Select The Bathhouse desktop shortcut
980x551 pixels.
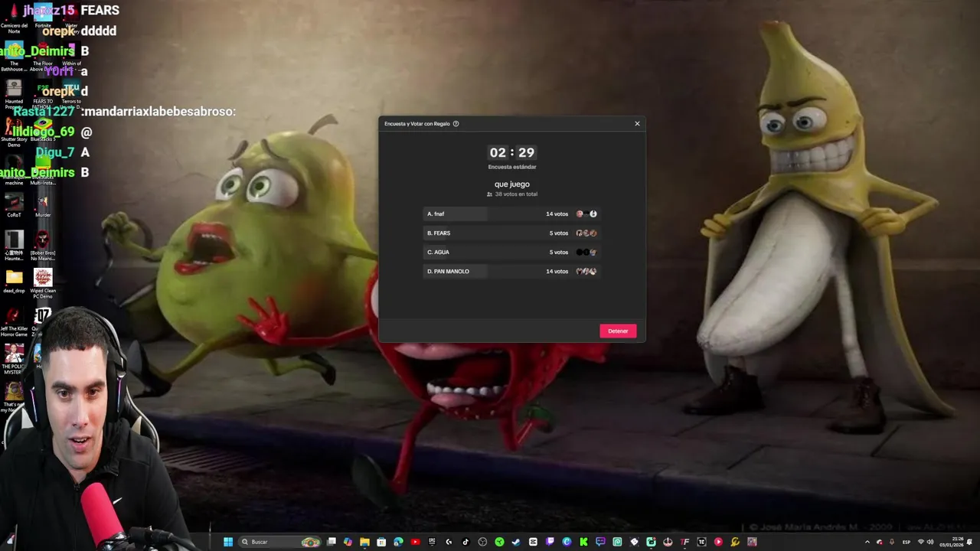tap(14, 56)
